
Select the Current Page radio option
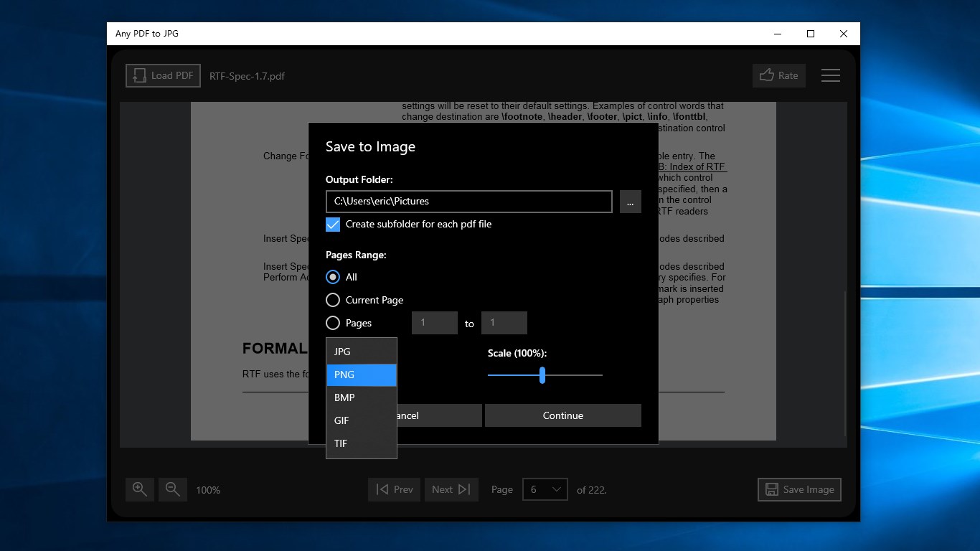click(333, 300)
